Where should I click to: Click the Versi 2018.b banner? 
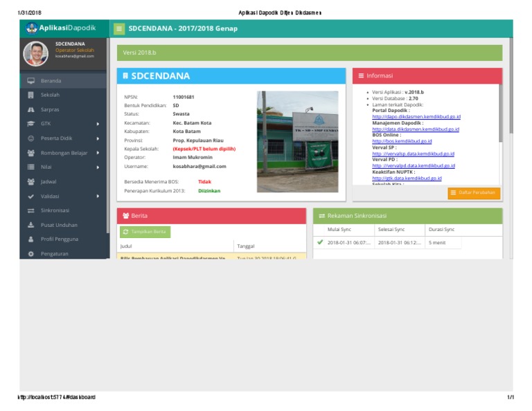310,53
